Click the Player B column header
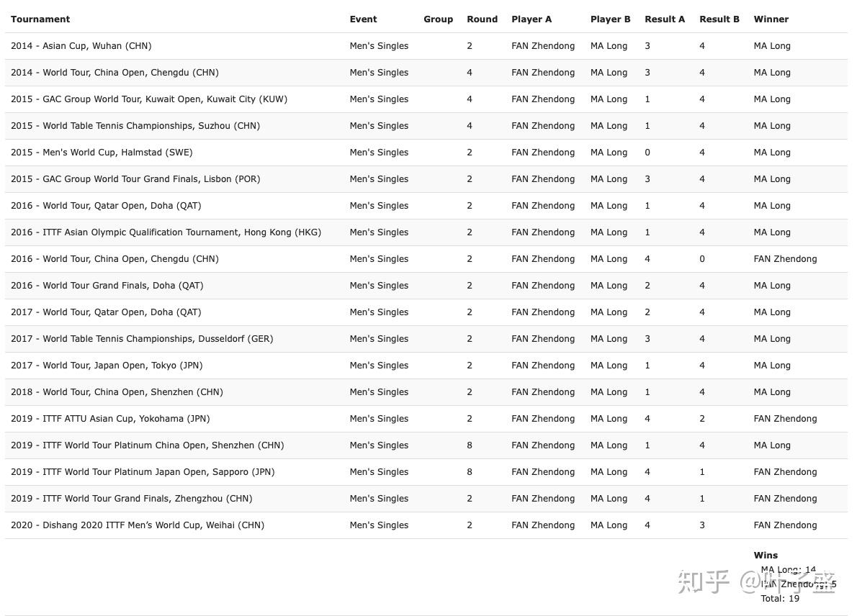 coord(610,19)
